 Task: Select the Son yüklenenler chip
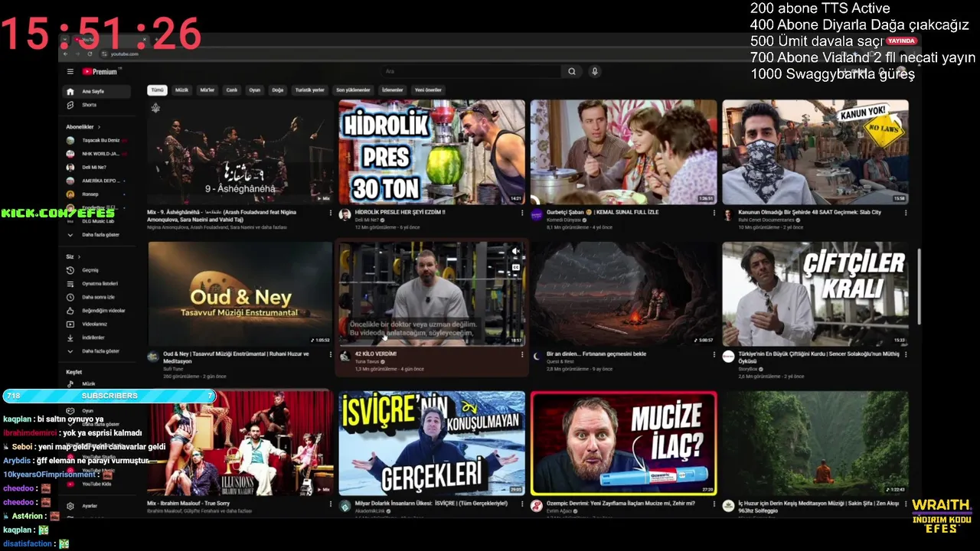tap(353, 90)
